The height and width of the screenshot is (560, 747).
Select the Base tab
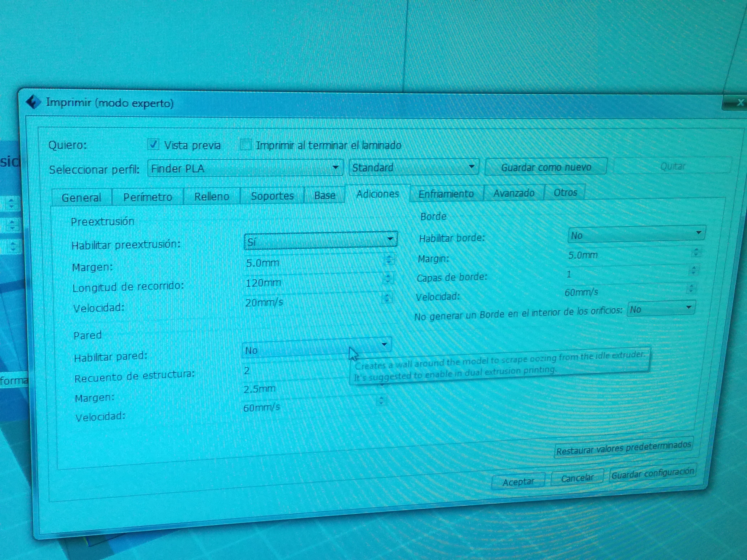coord(324,195)
